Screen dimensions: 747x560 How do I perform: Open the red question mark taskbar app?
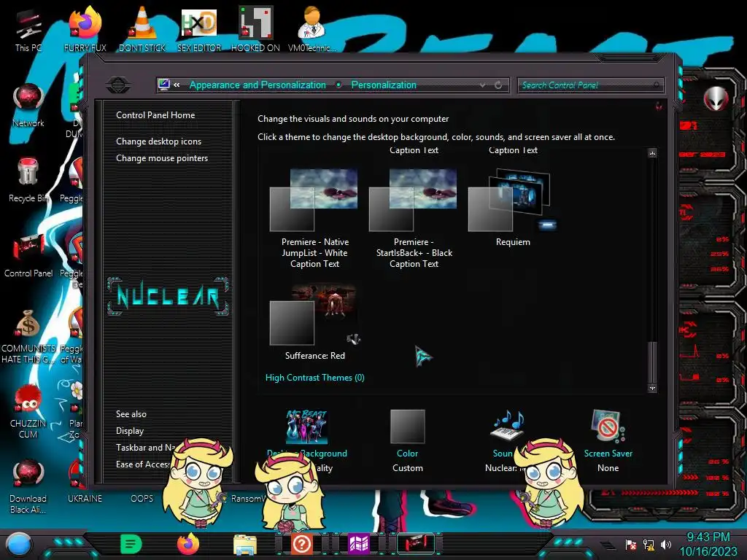[301, 544]
